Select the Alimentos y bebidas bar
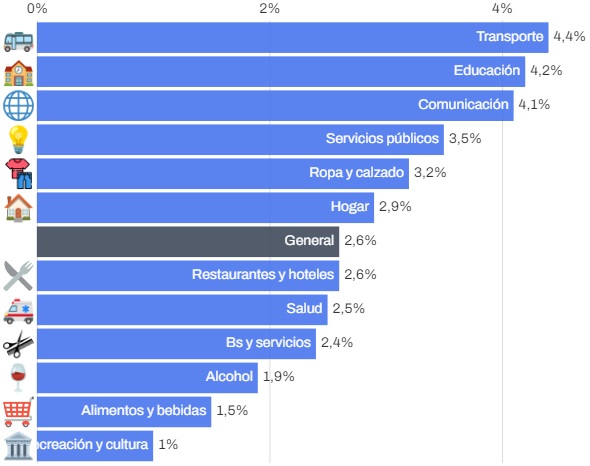This screenshot has height=466, width=590. coord(124,412)
